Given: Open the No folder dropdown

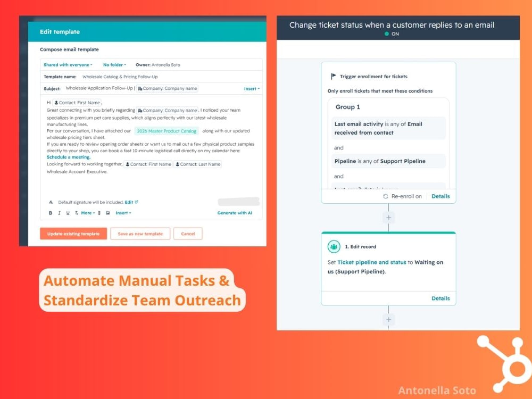Looking at the screenshot, I should [114, 65].
